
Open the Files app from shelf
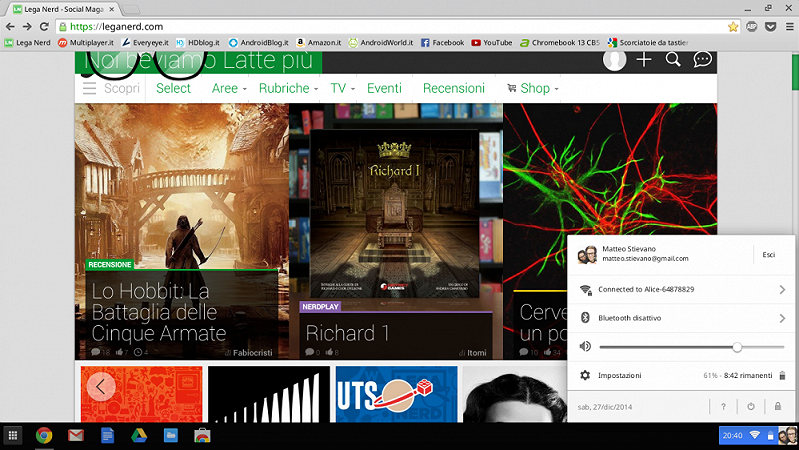tap(171, 436)
